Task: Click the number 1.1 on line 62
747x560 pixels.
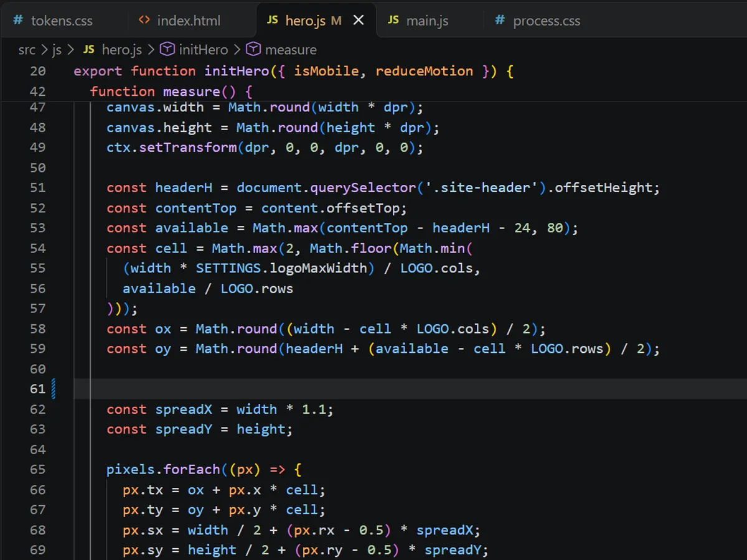Action: click(x=314, y=409)
